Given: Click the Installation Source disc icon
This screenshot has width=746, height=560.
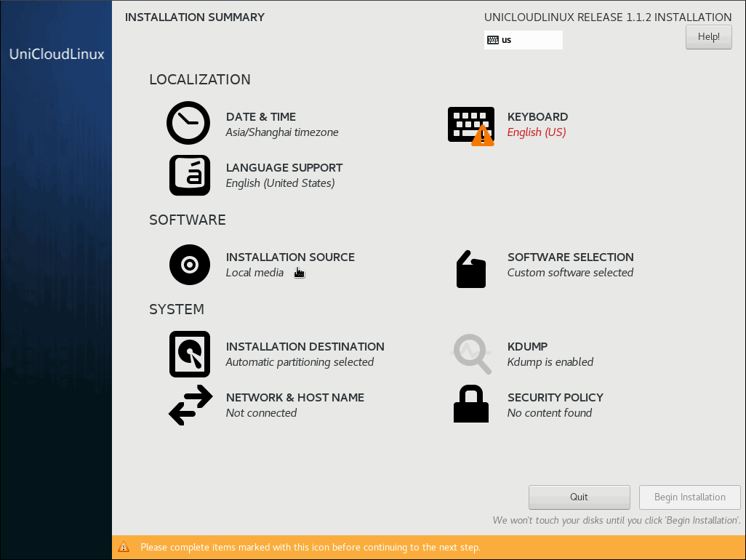Looking at the screenshot, I should [189, 265].
